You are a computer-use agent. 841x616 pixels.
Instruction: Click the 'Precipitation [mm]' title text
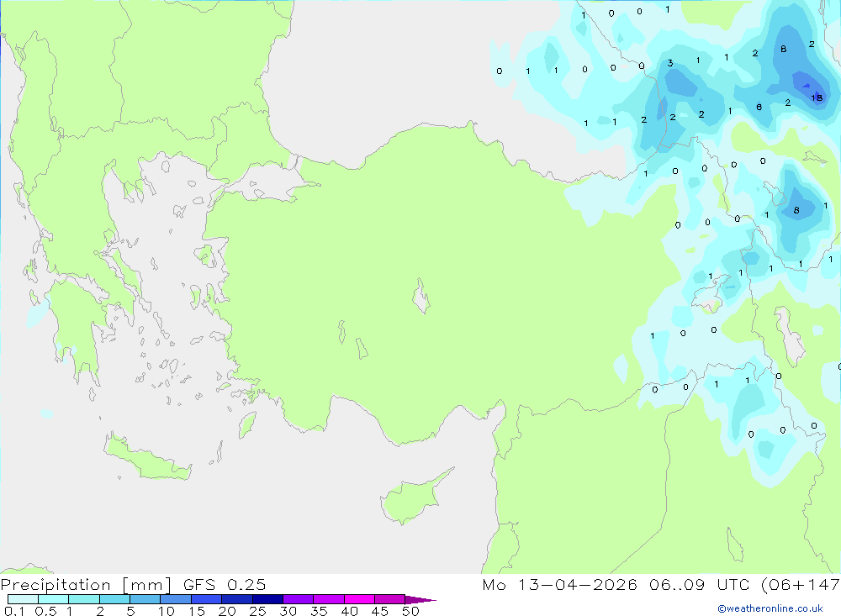(x=86, y=585)
